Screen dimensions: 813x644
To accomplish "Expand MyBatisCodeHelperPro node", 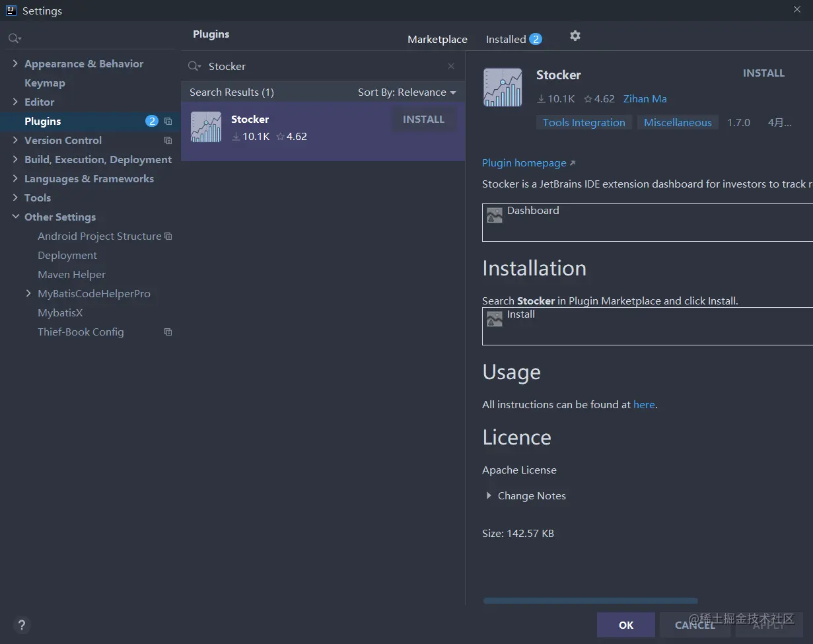I will (x=28, y=293).
